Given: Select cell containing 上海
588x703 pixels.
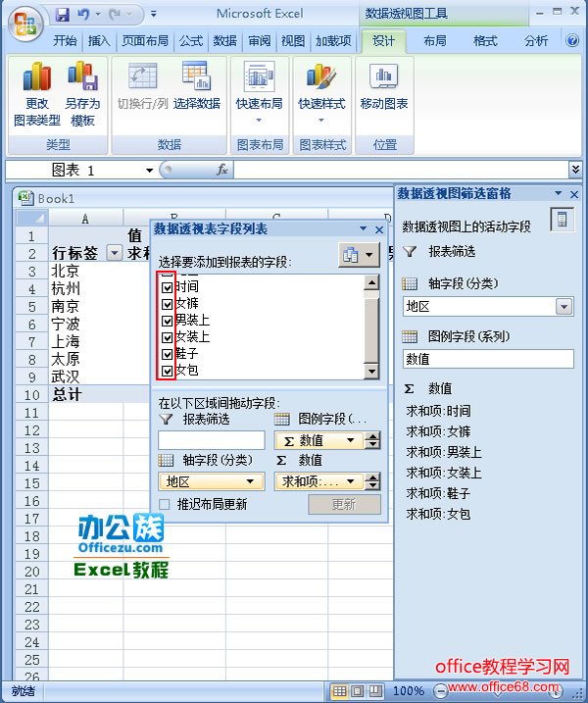Looking at the screenshot, I should [85, 341].
